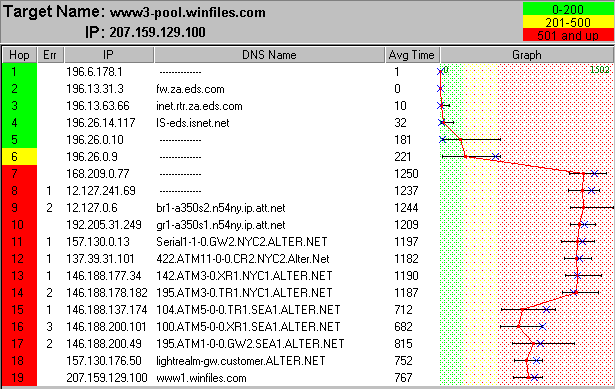Select IP 12.127.241.69 in hop 8
616x389 pixels.
click(101, 191)
